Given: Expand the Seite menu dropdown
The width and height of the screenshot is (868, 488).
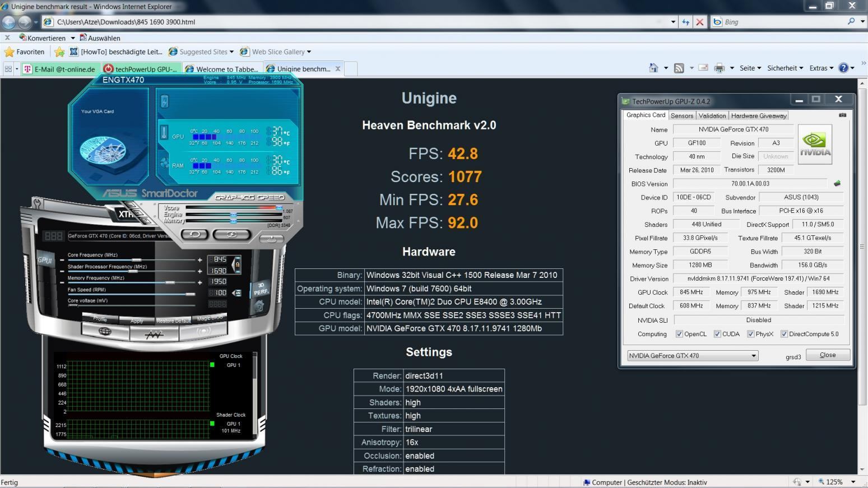Looking at the screenshot, I should click(x=750, y=68).
